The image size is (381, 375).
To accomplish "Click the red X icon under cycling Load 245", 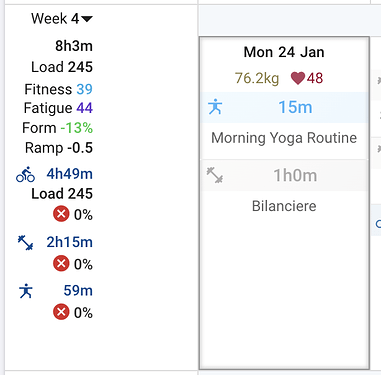I will point(61,214).
